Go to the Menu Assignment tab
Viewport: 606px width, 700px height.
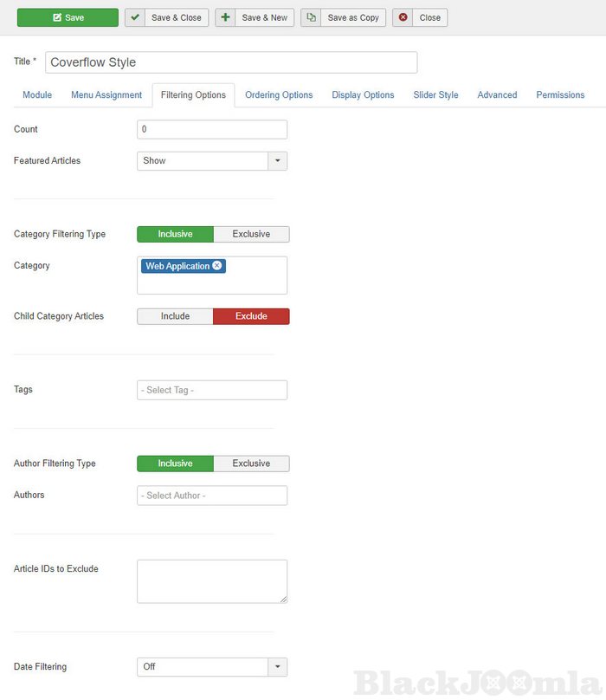[106, 95]
